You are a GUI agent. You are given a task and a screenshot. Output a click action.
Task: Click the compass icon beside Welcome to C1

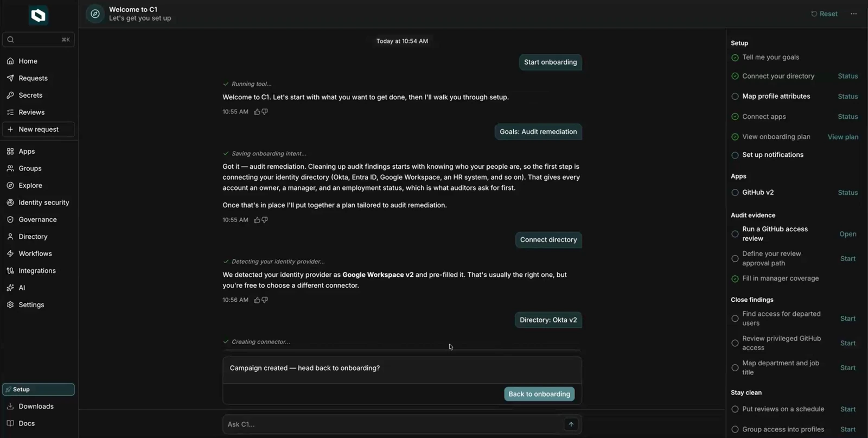pos(95,14)
